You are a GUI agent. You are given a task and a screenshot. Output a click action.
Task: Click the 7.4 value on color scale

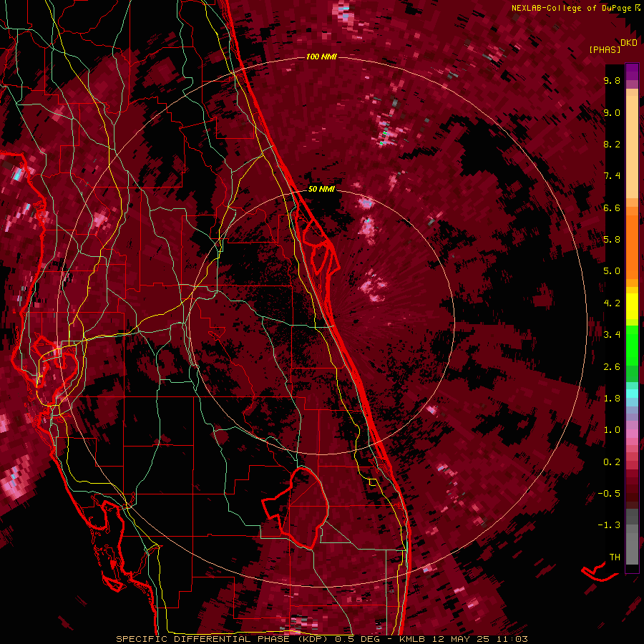coord(612,176)
